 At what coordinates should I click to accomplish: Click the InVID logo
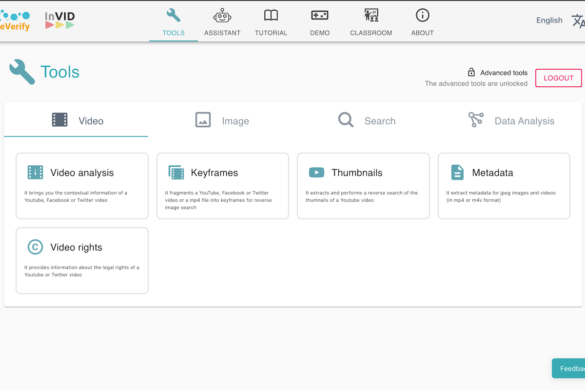[x=60, y=20]
